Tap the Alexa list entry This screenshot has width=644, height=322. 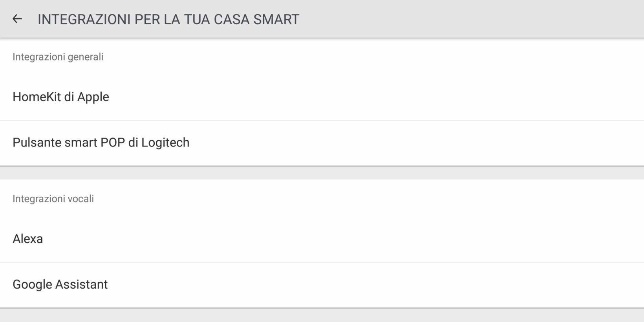(28, 239)
